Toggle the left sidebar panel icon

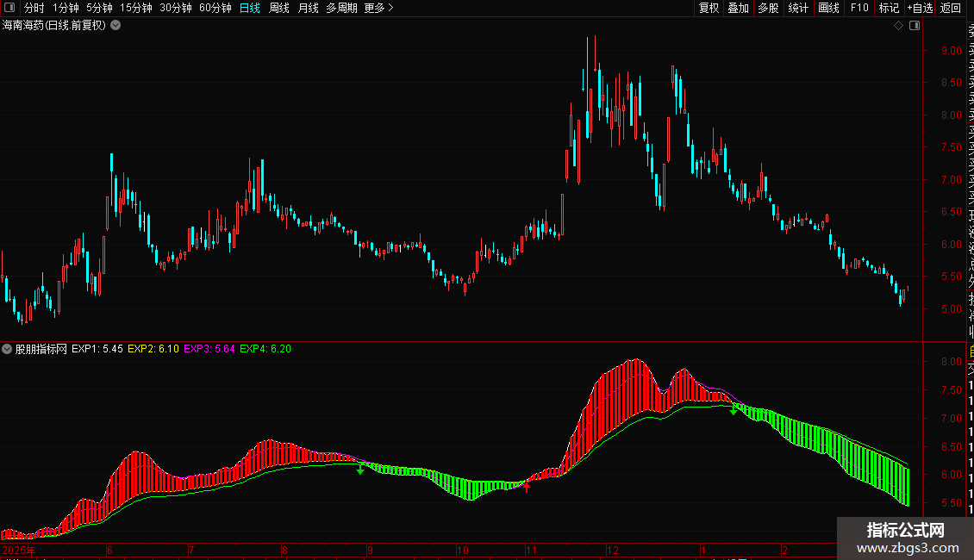click(x=9, y=8)
